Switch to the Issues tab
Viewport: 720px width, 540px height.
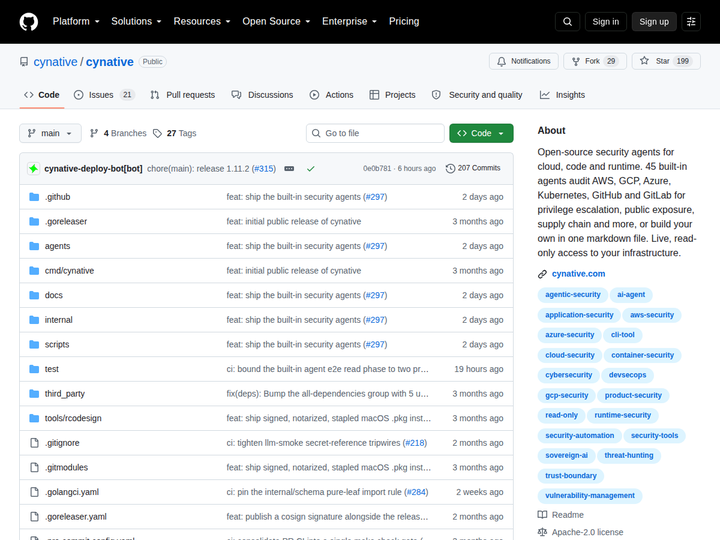104,95
